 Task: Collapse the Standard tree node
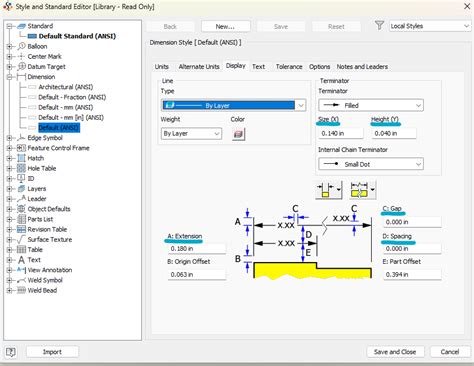pos(9,26)
